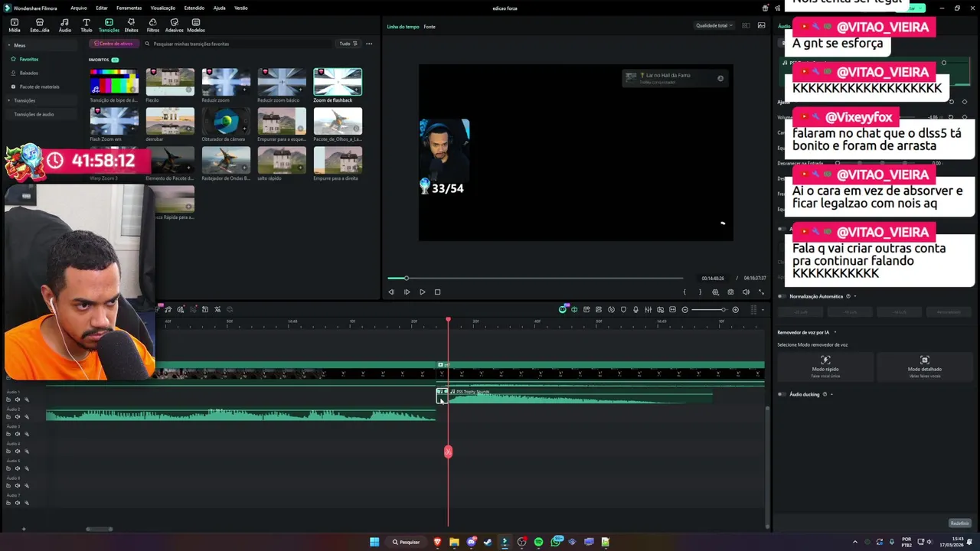Open the Editar menu
Viewport: 980px width, 551px height.
click(x=101, y=8)
